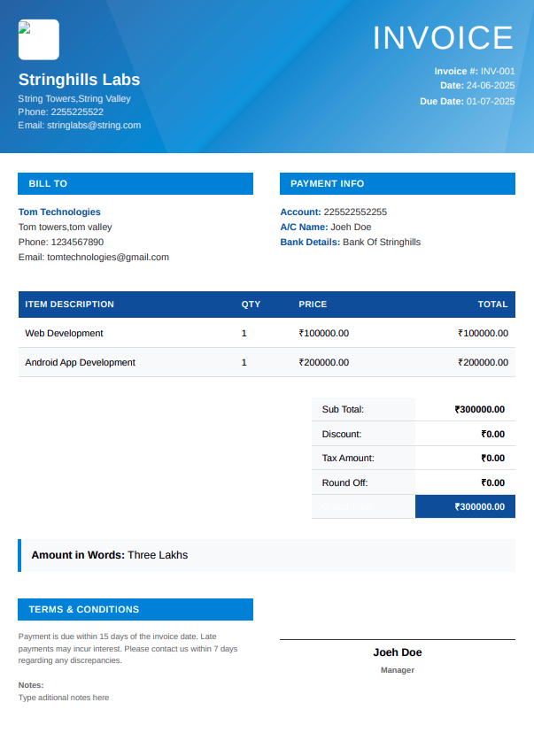This screenshot has height=756, width=534.
Task: Select the Tom Technologies client name
Action: coord(59,212)
